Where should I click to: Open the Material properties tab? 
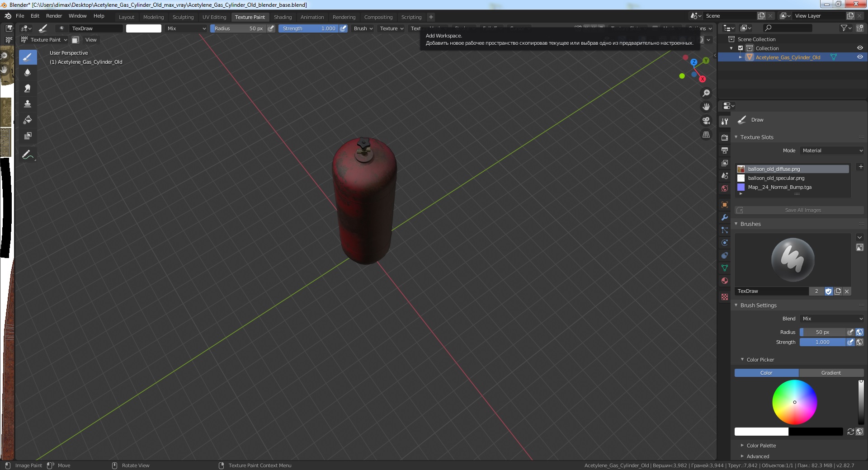coord(725,281)
